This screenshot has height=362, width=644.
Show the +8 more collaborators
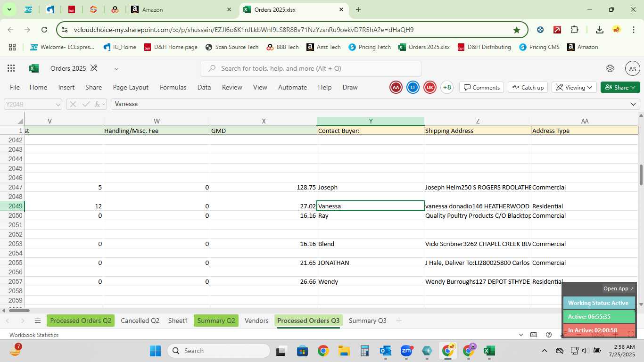point(447,87)
